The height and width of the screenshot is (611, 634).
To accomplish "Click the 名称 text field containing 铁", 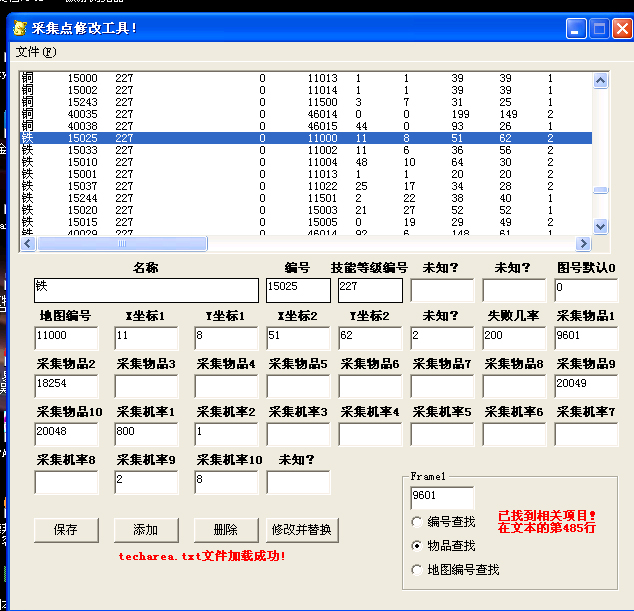I will [145, 290].
